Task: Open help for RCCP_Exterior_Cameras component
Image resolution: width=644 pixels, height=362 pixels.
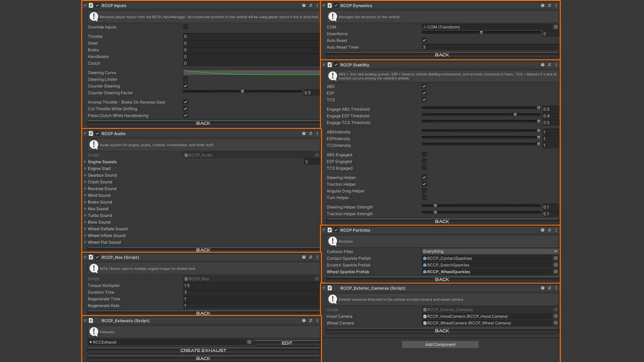Action: coord(543,288)
